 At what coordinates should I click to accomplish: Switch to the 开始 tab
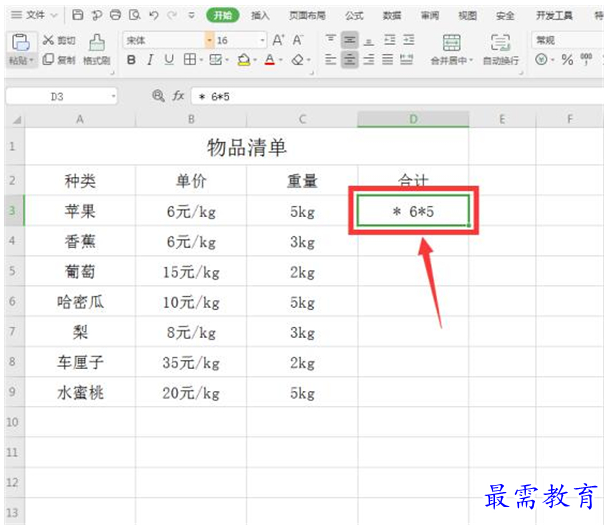click(x=223, y=15)
